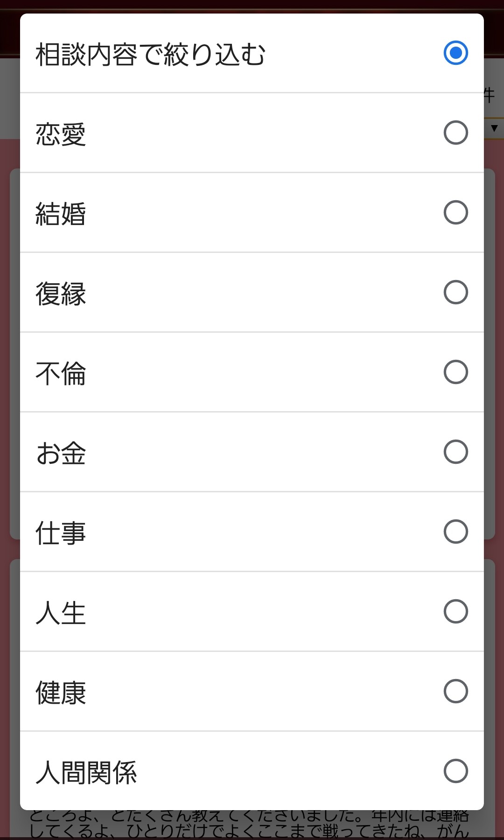Screen dimensions: 504x840
Task: Choose the 人生 option text
Action: (61, 613)
